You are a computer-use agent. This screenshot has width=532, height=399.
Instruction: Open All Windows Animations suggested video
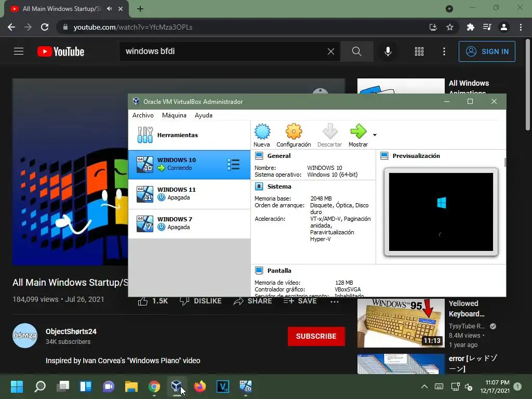tap(401, 86)
